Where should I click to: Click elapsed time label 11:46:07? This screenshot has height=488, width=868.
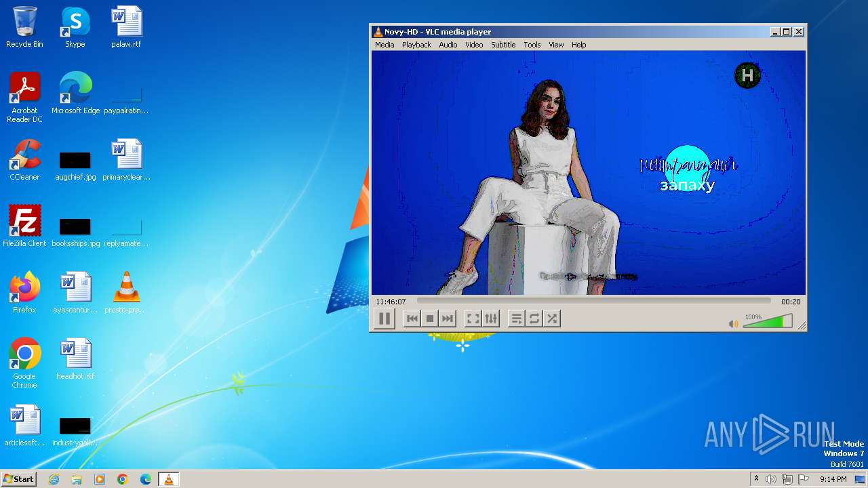(391, 302)
